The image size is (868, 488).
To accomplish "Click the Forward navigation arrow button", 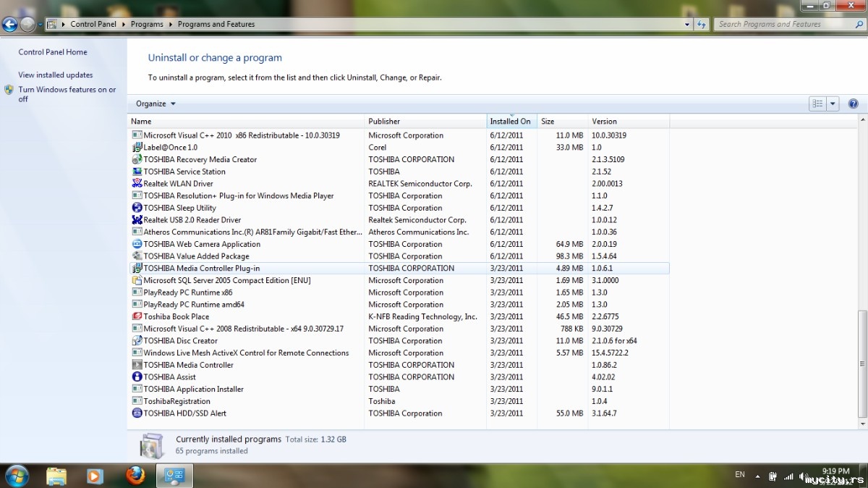I will tap(27, 24).
